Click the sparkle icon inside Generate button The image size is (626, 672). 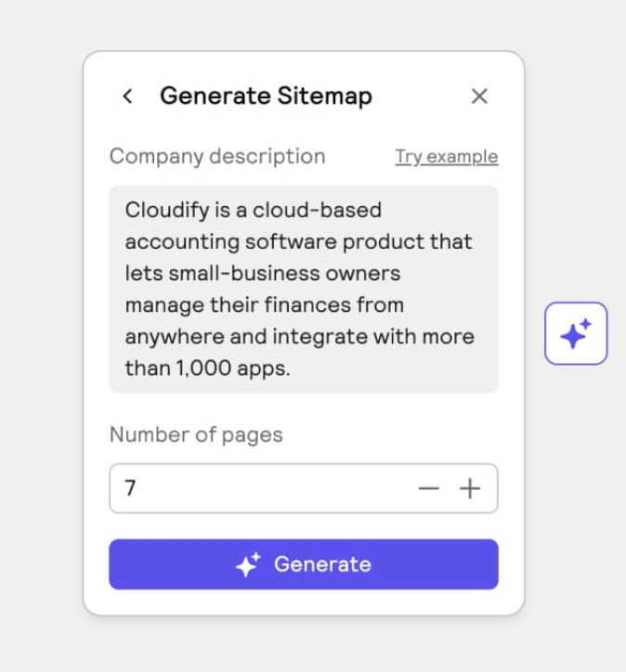[x=248, y=564]
